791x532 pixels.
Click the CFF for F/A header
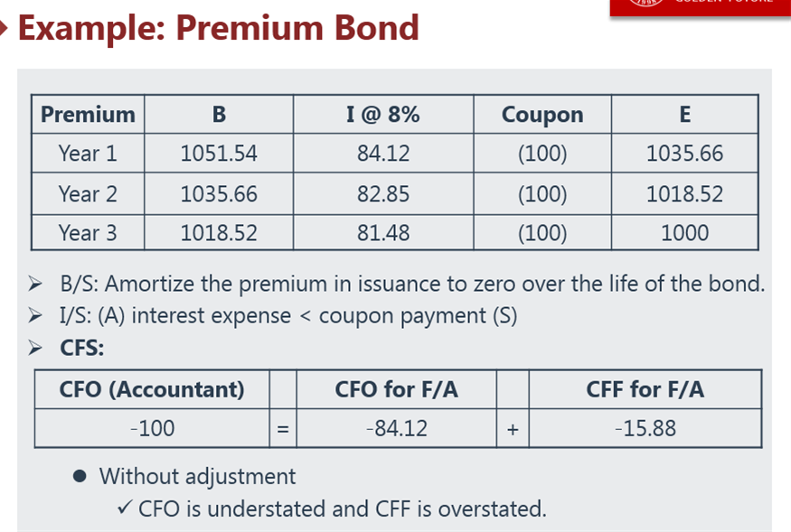pyautogui.click(x=645, y=390)
